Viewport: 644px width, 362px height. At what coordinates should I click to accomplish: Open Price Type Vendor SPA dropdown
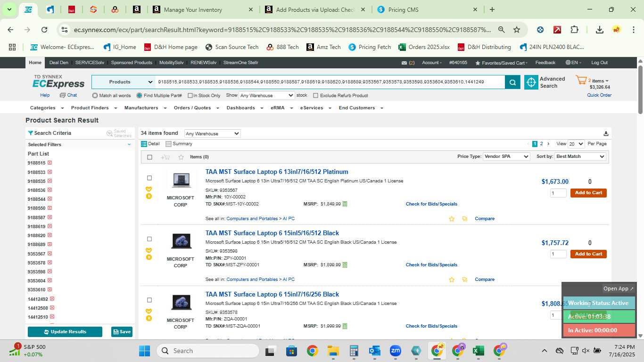506,156
